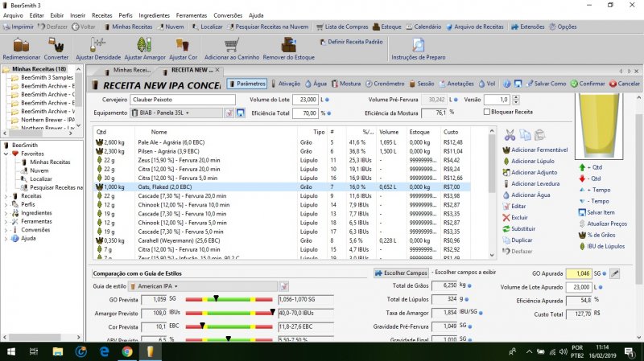Expand the Ingredientes tree node

click(x=6, y=213)
